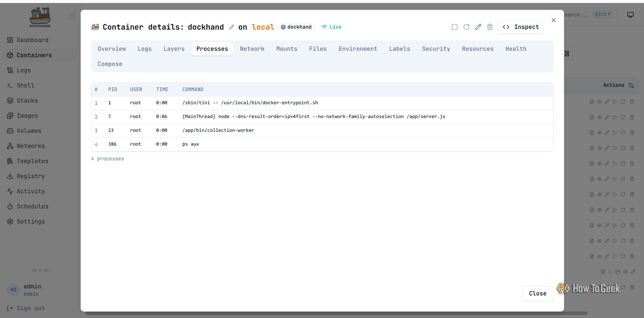Switch to the Layers tab
This screenshot has height=318, width=644.
(174, 49)
